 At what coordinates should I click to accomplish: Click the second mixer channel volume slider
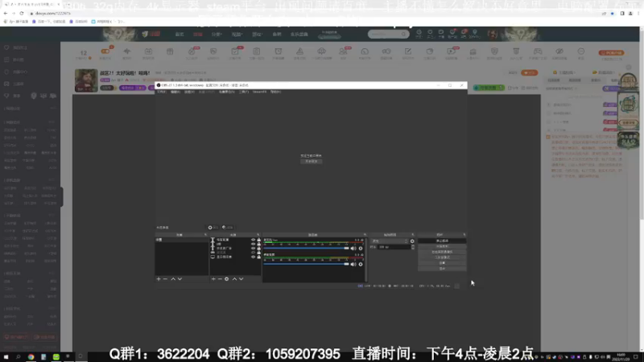(306, 265)
